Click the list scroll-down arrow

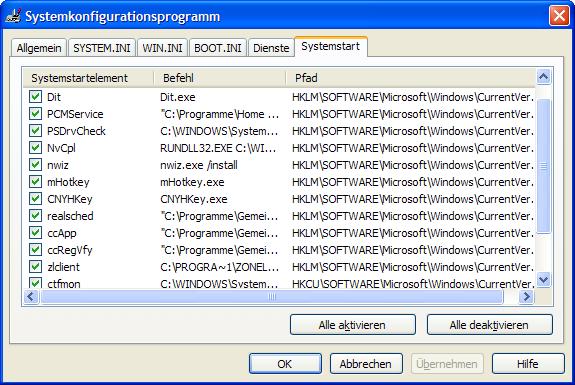click(543, 280)
